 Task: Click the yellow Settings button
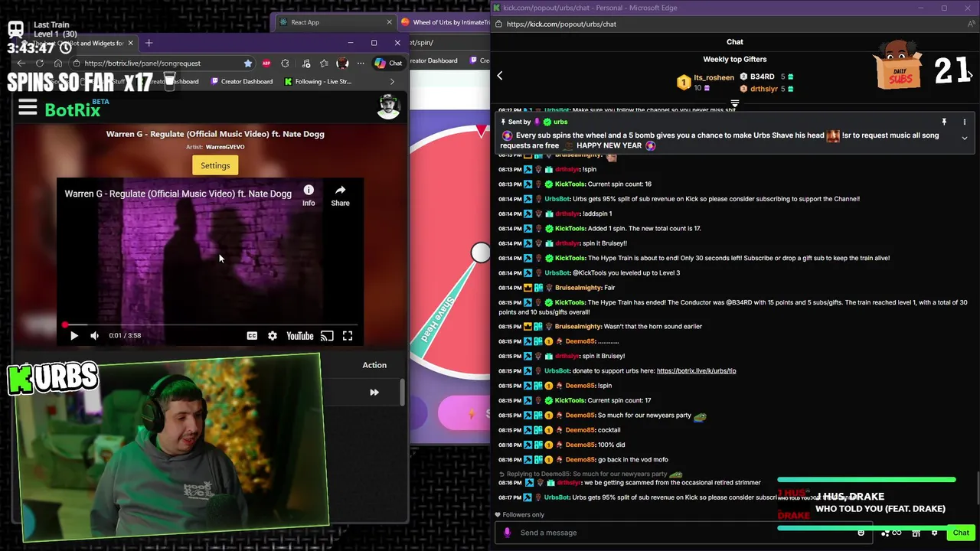click(215, 165)
